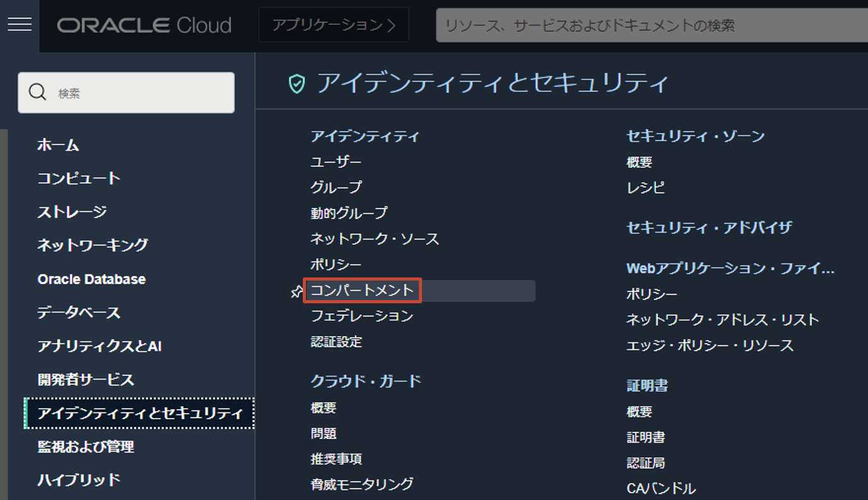Open フェデレーション link

[362, 316]
